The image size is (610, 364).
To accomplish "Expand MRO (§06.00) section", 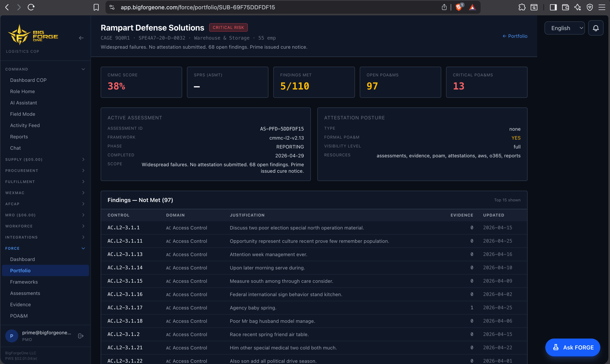I will point(45,215).
